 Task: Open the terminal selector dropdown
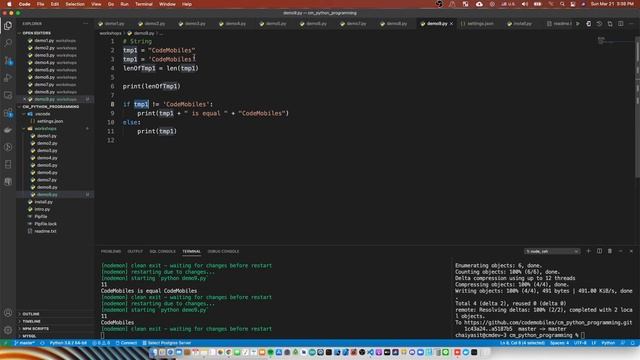pos(552,251)
